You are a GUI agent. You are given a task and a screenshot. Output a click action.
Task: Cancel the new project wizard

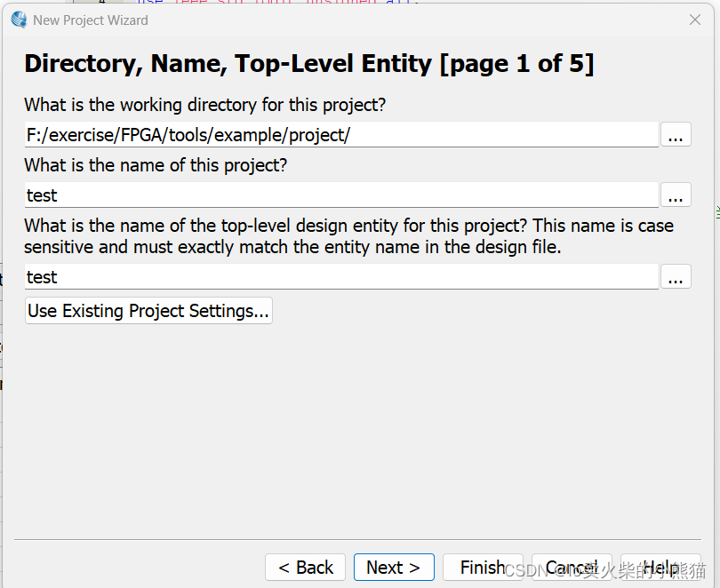572,568
